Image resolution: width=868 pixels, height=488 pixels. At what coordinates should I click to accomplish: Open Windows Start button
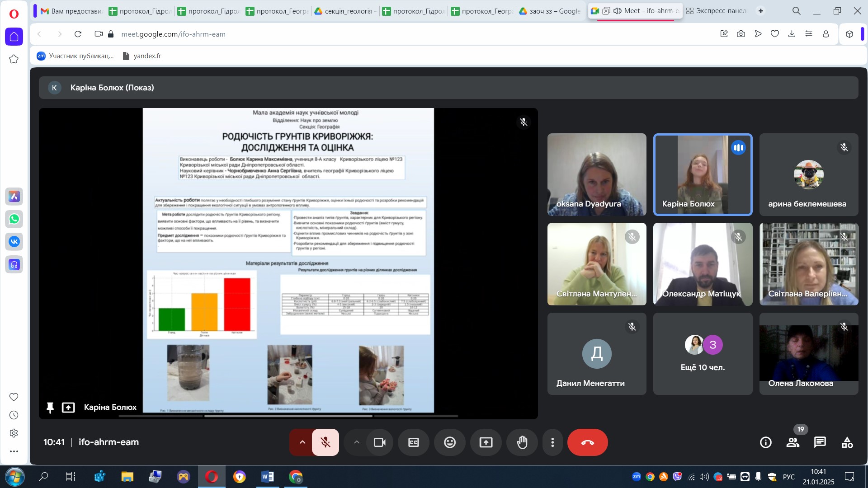(15, 477)
